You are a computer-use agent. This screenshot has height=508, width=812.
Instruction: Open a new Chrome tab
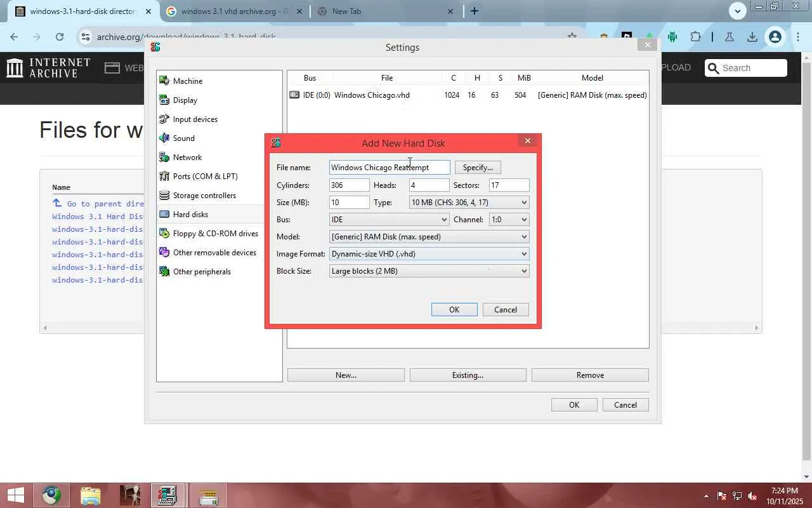(474, 11)
